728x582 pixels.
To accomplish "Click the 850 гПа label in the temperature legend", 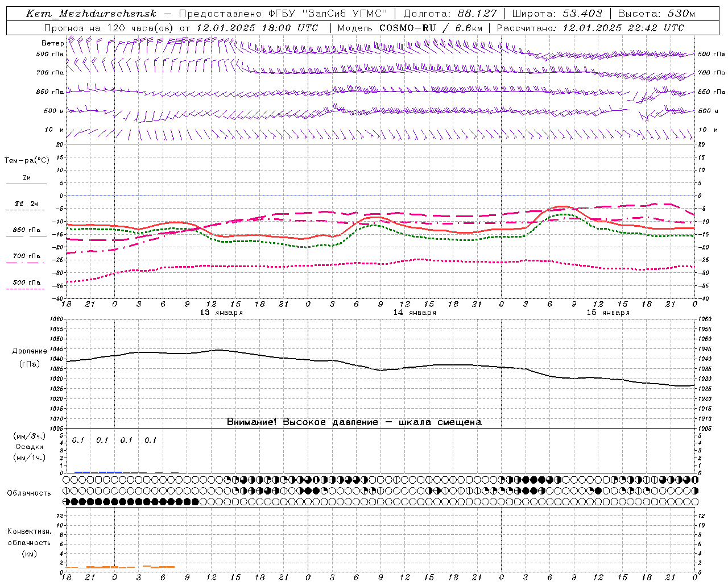I will click(x=27, y=230).
